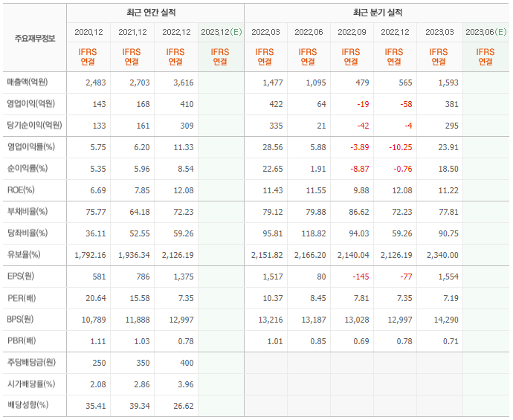Click PBR value '0.69'
The image size is (513, 420).
pos(361,341)
